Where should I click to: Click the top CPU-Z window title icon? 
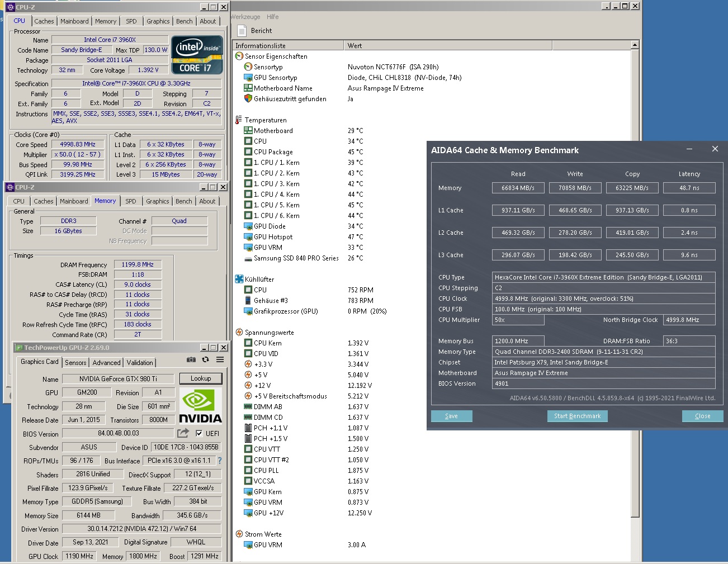[11, 7]
